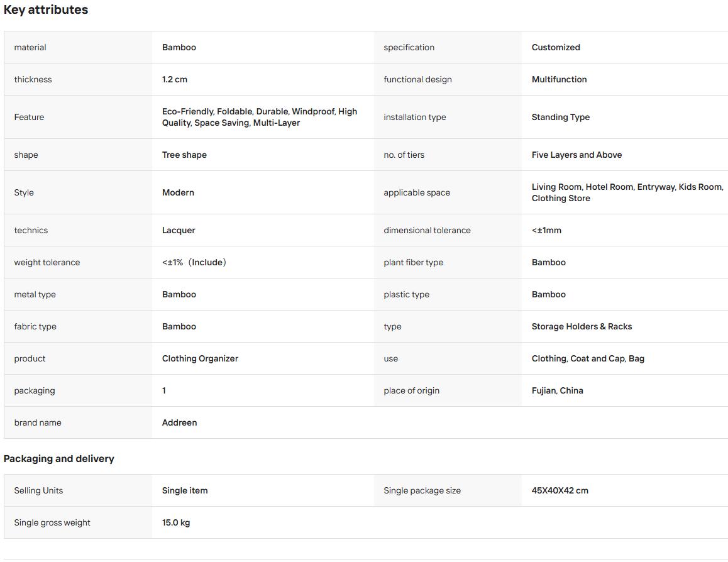This screenshot has width=728, height=562.
Task: Select the Single item selling units
Action: point(185,490)
